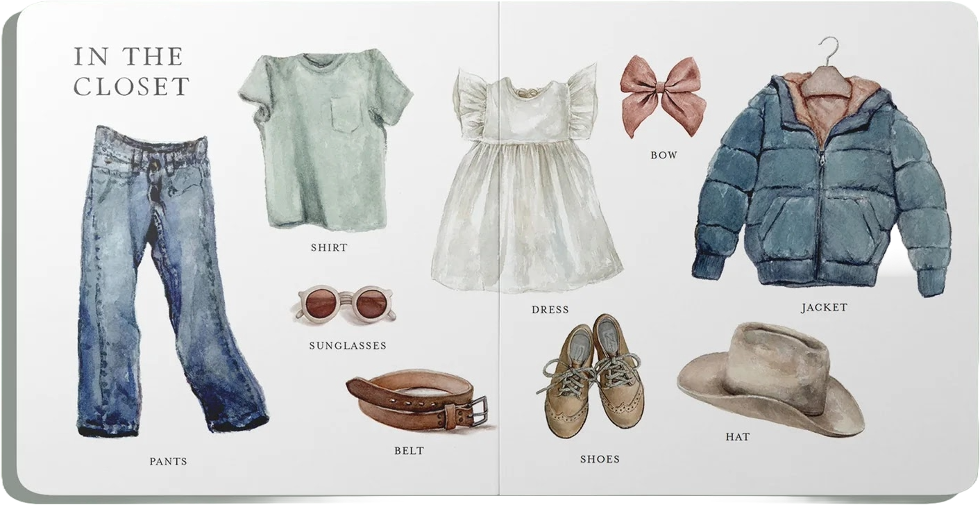The width and height of the screenshot is (980, 505).
Task: Select the SHIRT caption
Action: tap(329, 247)
